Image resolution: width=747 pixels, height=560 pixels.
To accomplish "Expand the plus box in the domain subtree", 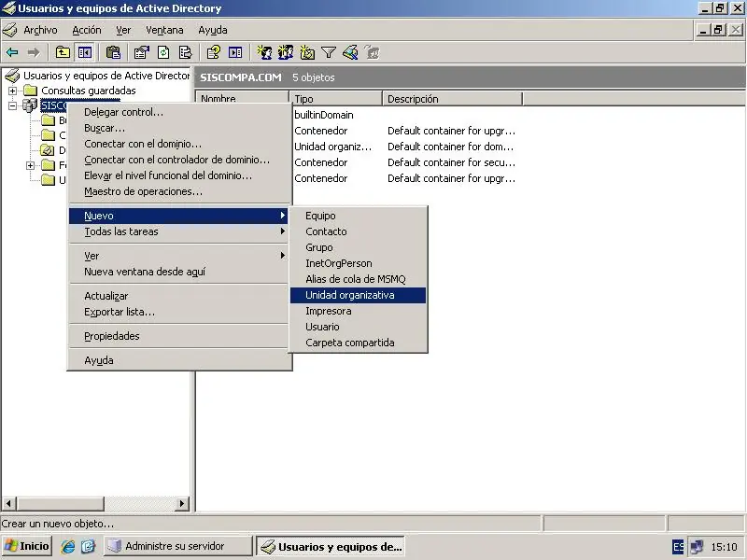I will pyautogui.click(x=31, y=166).
